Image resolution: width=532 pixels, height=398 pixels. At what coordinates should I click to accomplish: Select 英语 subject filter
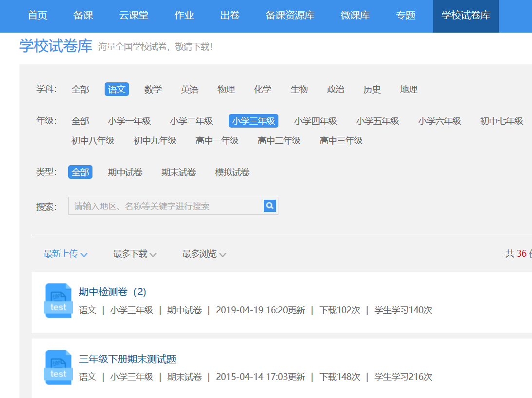coord(189,90)
